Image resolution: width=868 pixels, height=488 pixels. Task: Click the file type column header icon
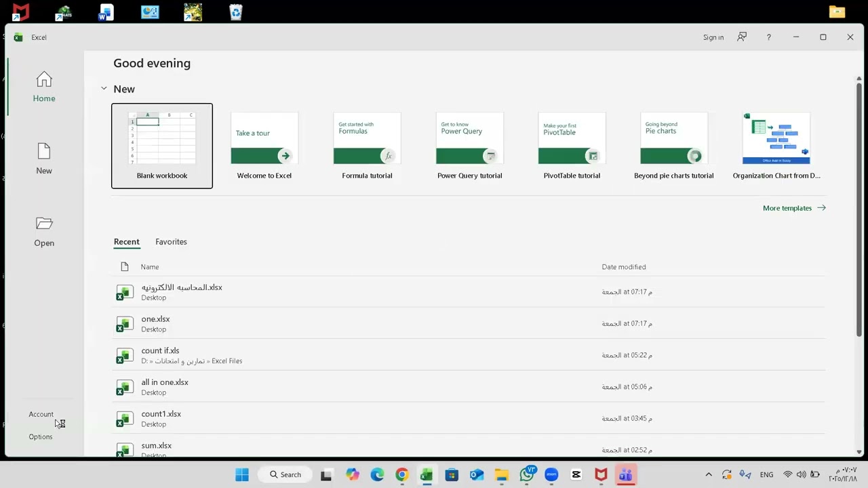pos(124,267)
